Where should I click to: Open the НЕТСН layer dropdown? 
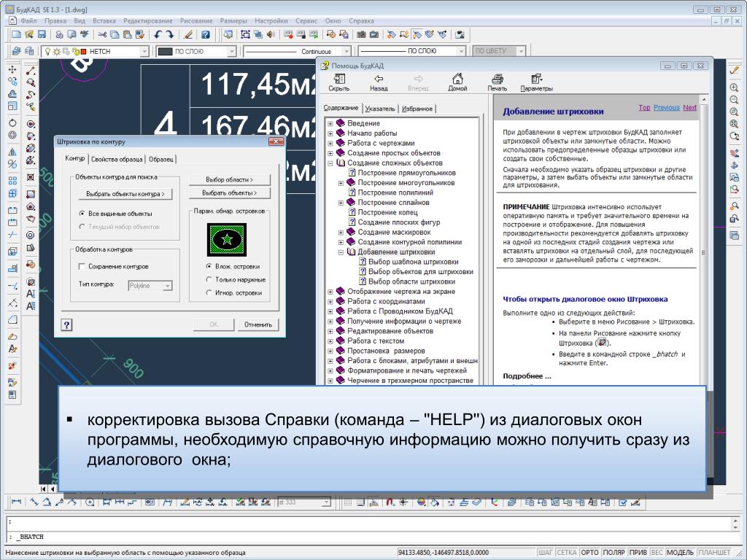click(x=144, y=52)
